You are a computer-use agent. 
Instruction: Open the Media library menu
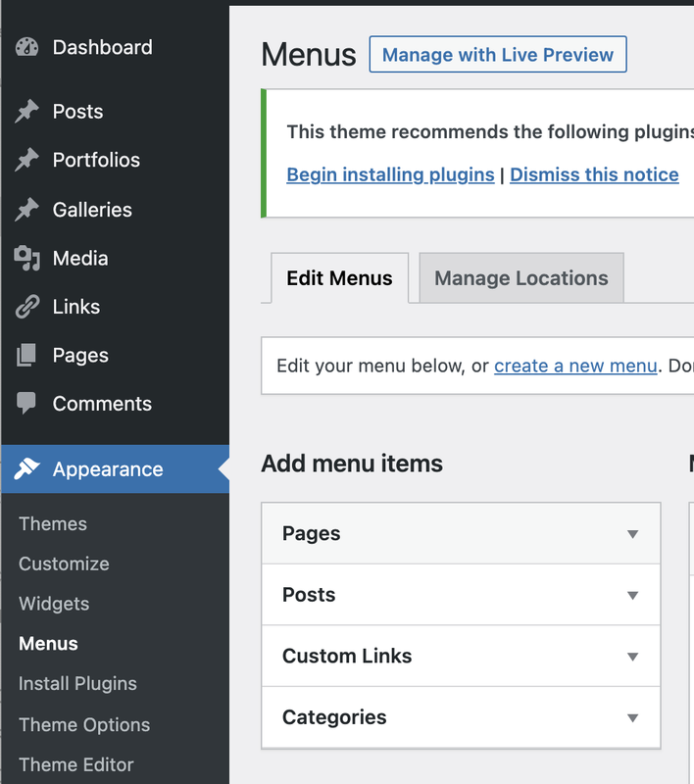[x=80, y=259]
